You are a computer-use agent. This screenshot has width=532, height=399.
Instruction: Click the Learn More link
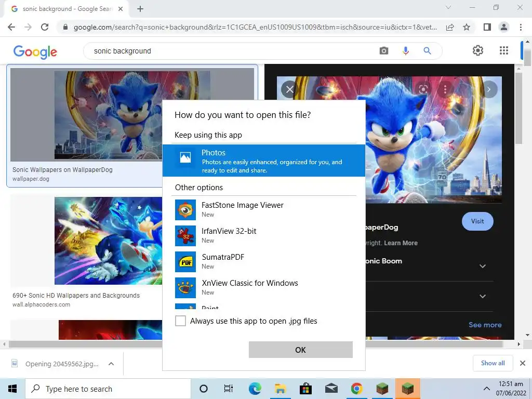[401, 243]
